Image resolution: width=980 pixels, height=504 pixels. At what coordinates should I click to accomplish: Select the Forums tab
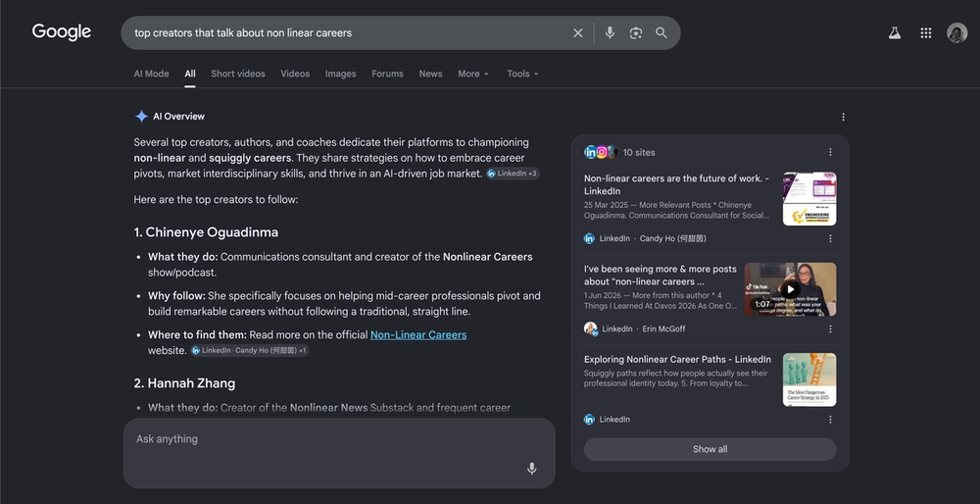tap(387, 74)
